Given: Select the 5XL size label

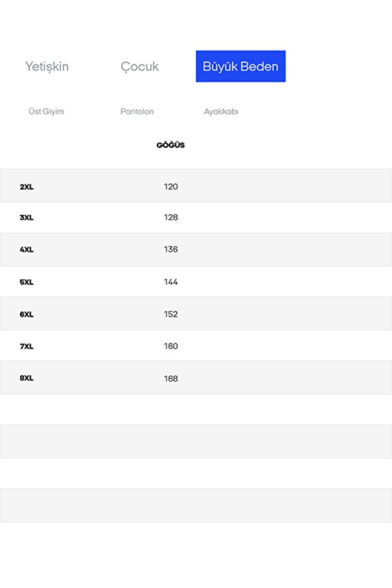Looking at the screenshot, I should click(x=27, y=282).
